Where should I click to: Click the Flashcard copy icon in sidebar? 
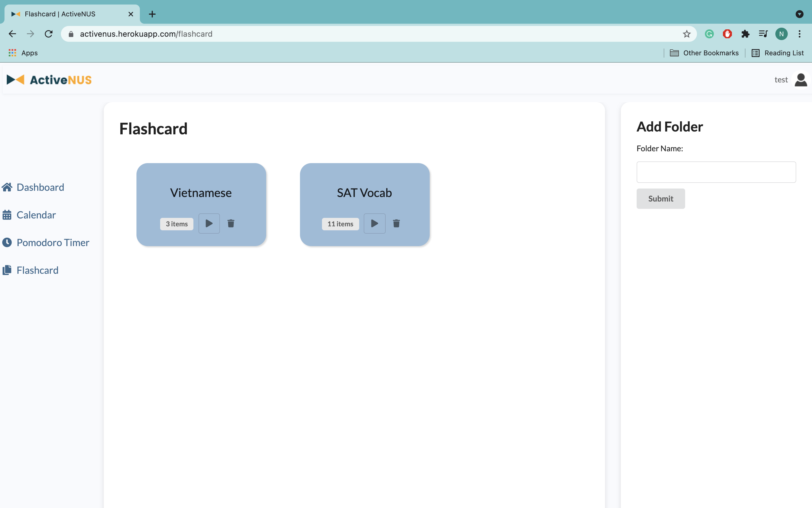pyautogui.click(x=7, y=270)
